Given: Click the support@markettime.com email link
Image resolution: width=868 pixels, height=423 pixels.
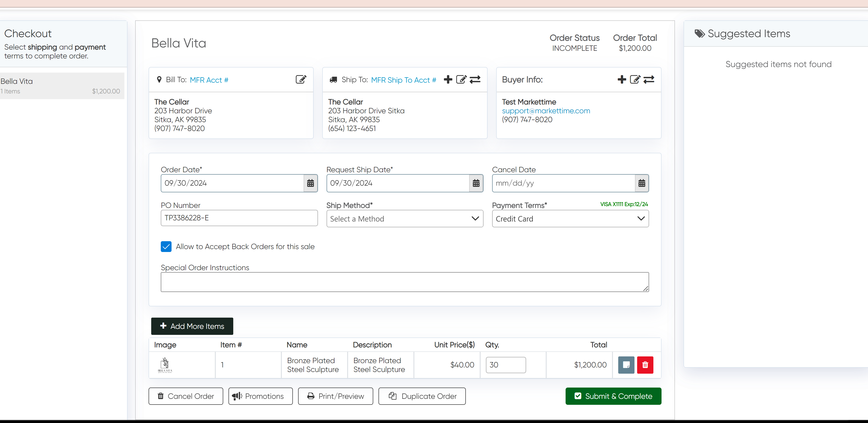Looking at the screenshot, I should [x=546, y=111].
